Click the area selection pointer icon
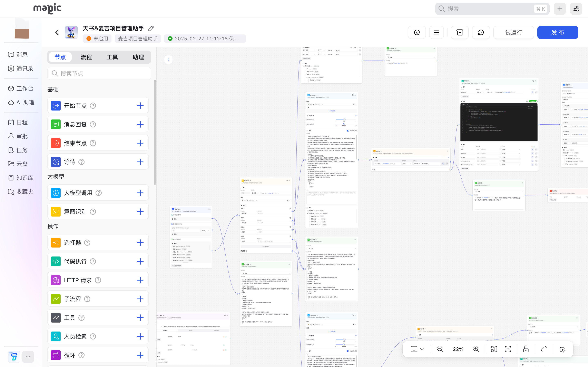Image resolution: width=588 pixels, height=367 pixels. click(x=562, y=349)
